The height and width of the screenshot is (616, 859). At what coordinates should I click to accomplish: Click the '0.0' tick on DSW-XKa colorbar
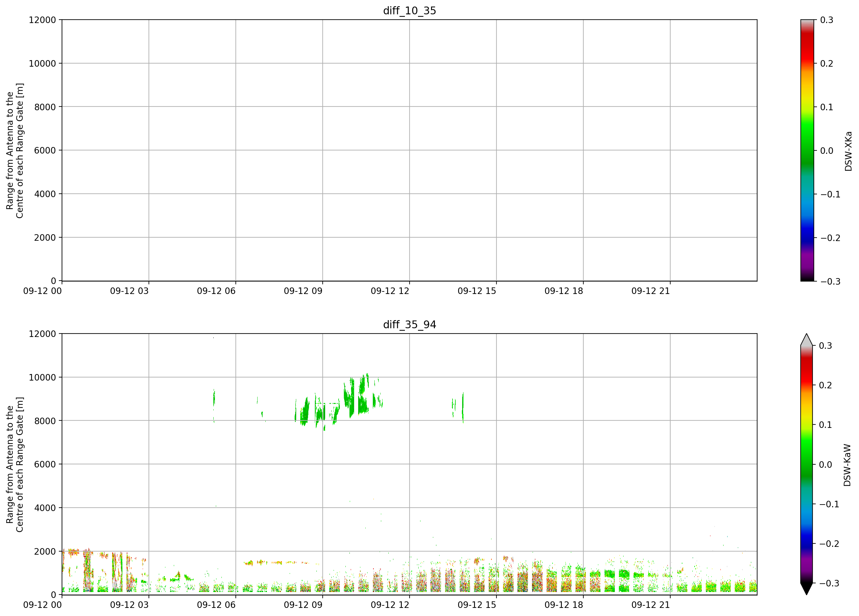point(827,150)
